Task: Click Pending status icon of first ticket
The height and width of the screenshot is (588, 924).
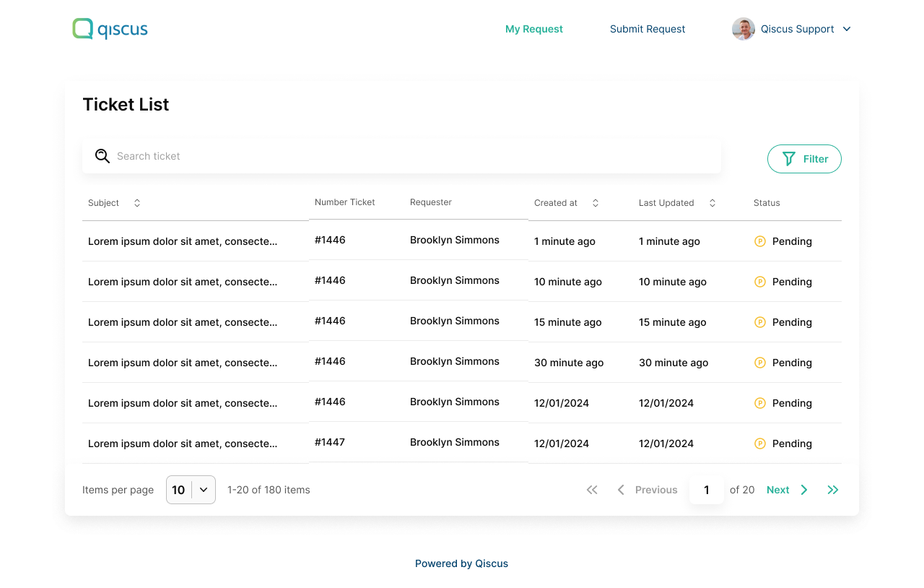Action: [759, 241]
